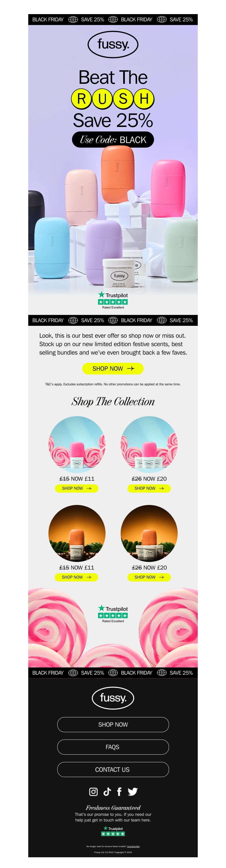Click the Trustpilot badge under hero image

click(x=113, y=300)
